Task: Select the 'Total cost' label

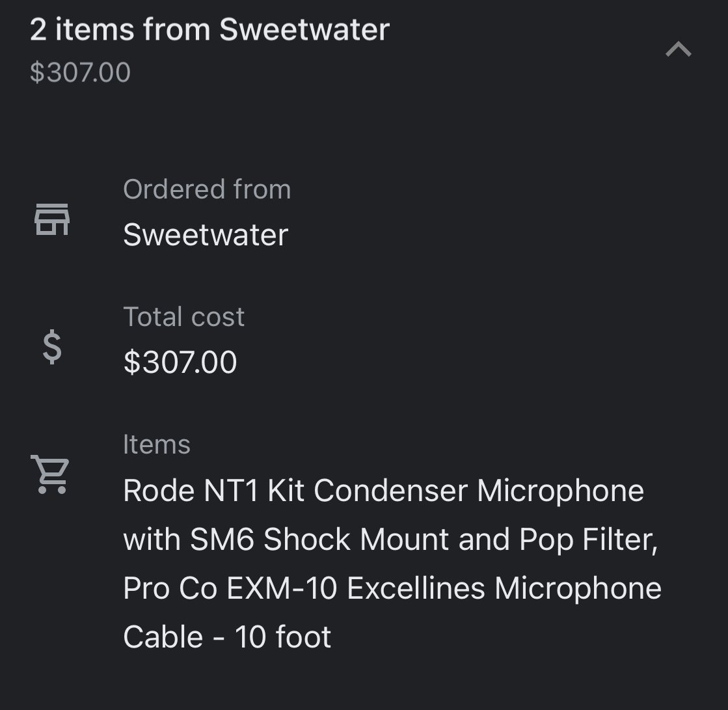Action: (184, 317)
